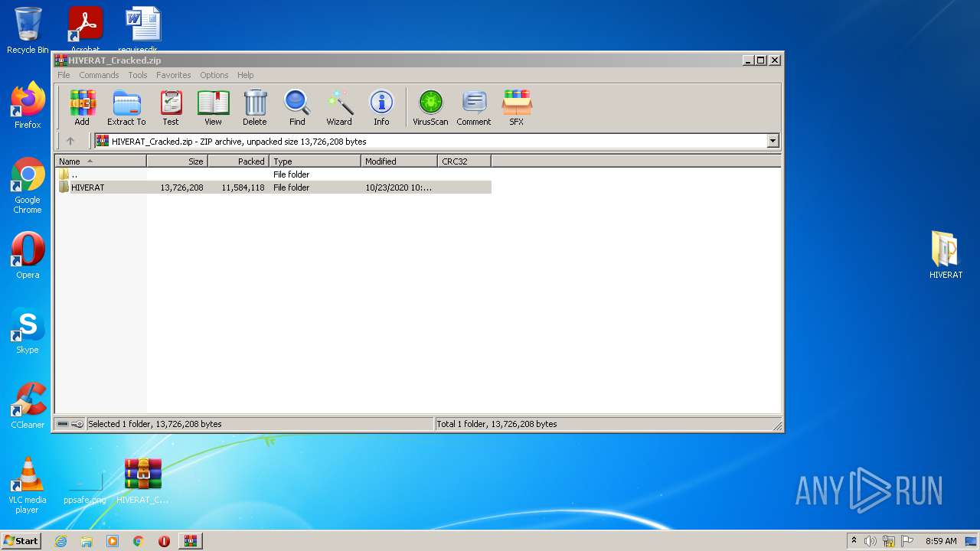Screen dimensions: 980x551
Task: Select the VLC media player shortcut
Action: (x=28, y=485)
